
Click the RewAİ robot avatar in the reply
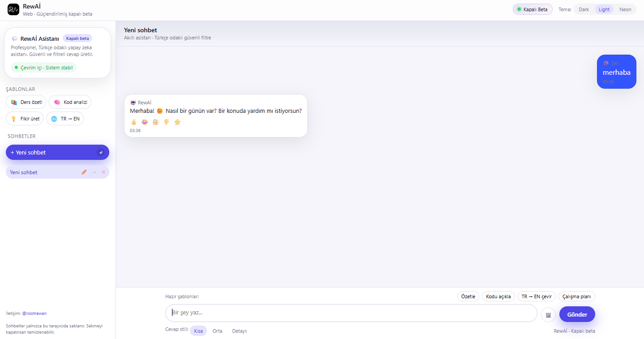click(x=133, y=103)
